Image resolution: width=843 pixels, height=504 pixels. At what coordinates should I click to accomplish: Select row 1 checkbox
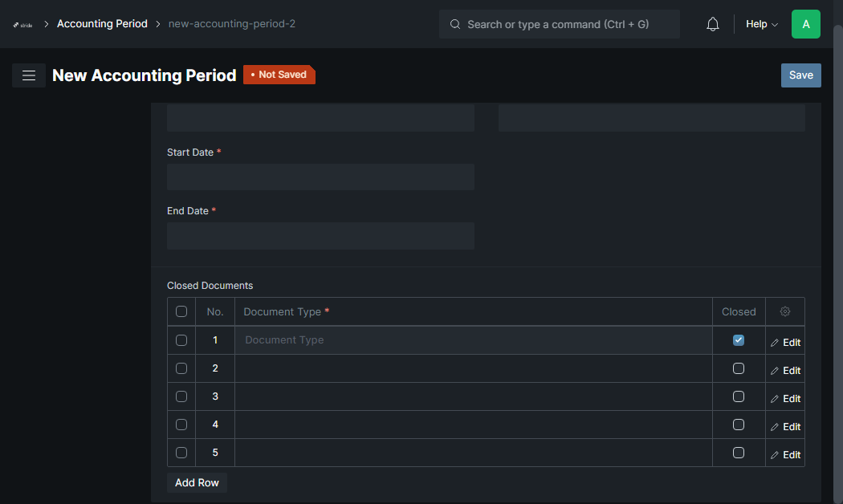coord(181,340)
